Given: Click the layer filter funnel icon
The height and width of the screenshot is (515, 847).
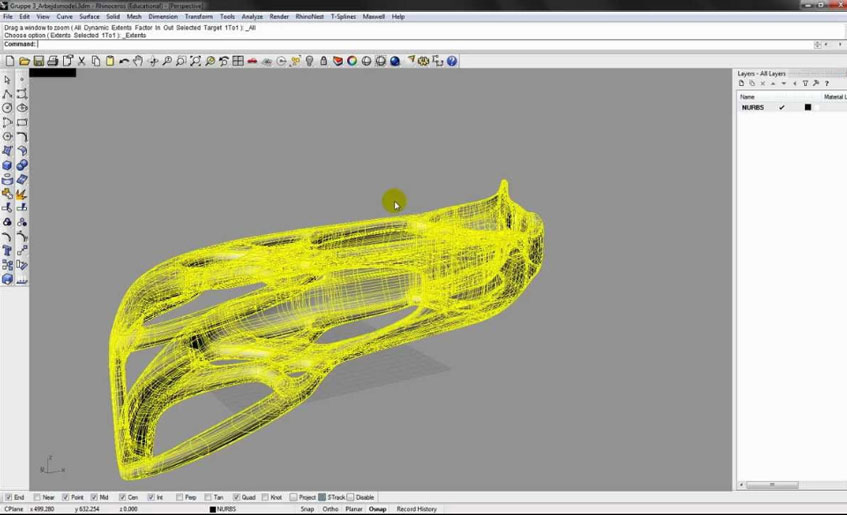Looking at the screenshot, I should pyautogui.click(x=805, y=84).
